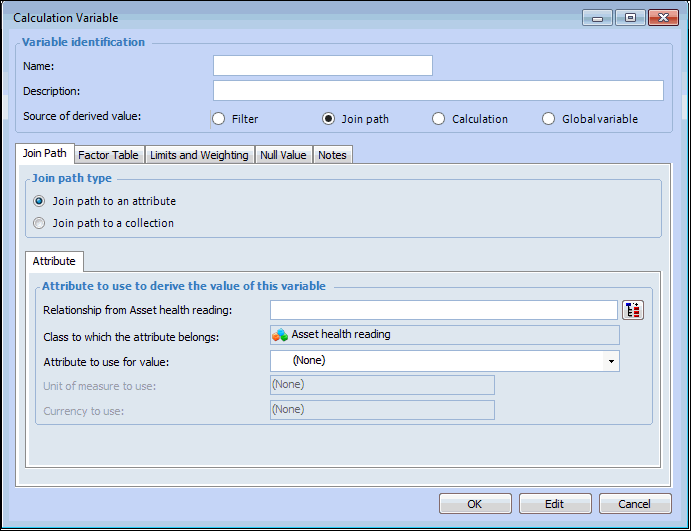
Task: Click the relationship picker icon button
Action: 632,310
